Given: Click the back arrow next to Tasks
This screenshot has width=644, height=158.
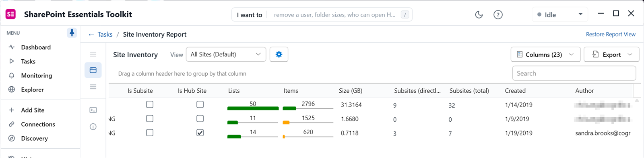Looking at the screenshot, I should coord(91,35).
